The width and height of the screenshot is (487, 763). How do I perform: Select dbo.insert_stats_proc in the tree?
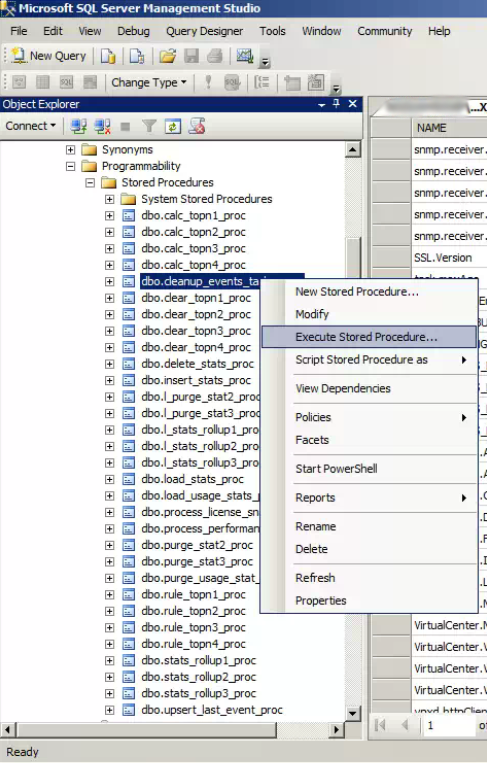pyautogui.click(x=196, y=381)
